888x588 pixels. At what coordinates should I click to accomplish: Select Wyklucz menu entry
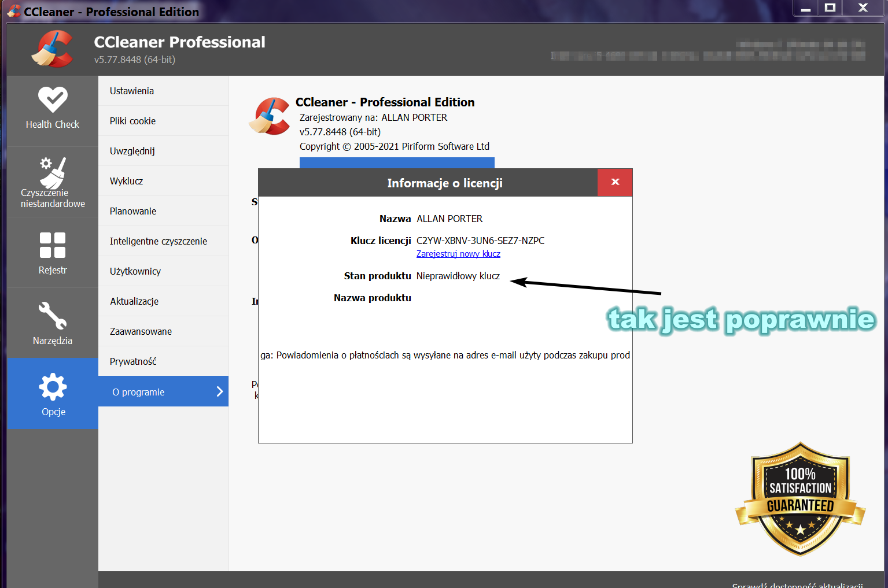click(163, 181)
